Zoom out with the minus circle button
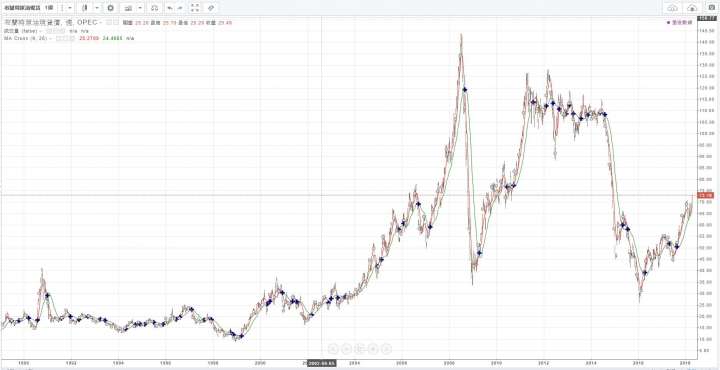Image resolution: width=720 pixels, height=370 pixels. pos(347,349)
